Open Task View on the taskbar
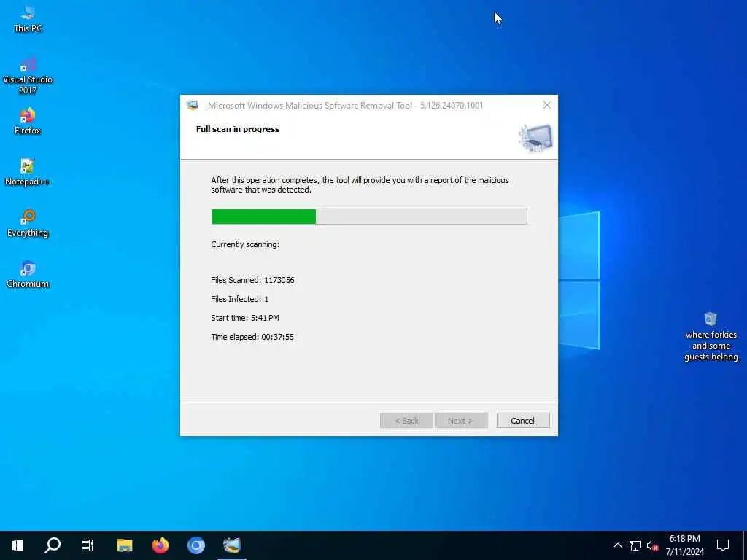Screen dimensions: 747x560 [x=88, y=545]
